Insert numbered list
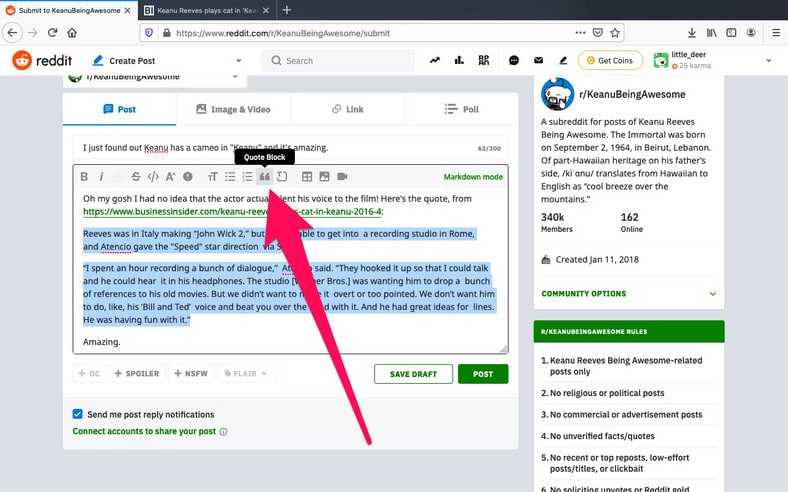 click(x=247, y=176)
